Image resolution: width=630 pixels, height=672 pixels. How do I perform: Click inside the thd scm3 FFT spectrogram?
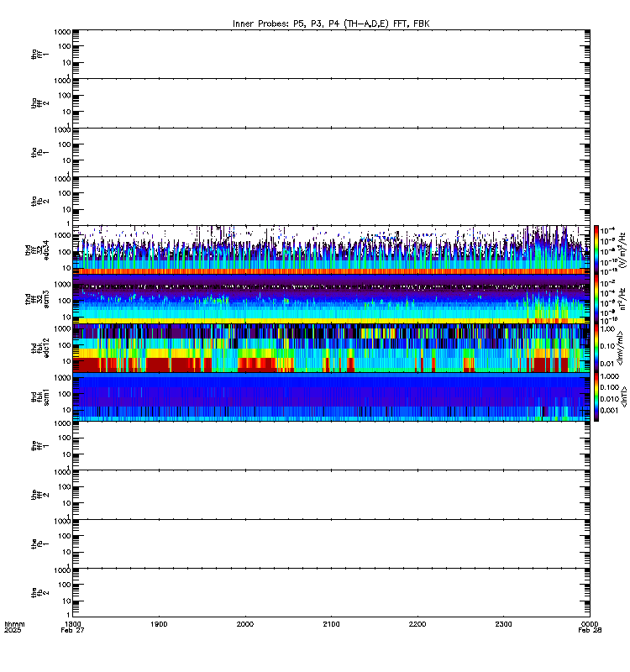pyautogui.click(x=331, y=299)
